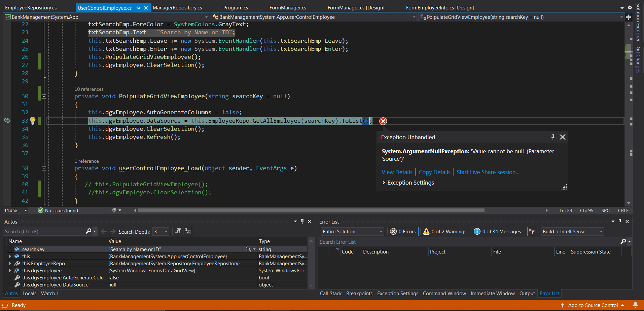644x311 pixels.
Task: Click the split editor window icon
Action: [x=628, y=17]
